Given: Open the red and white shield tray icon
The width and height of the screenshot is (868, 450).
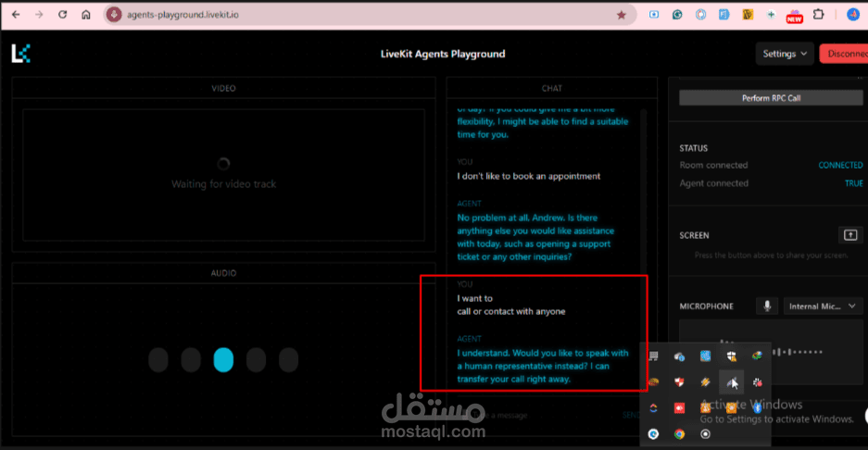Looking at the screenshot, I should tap(679, 381).
